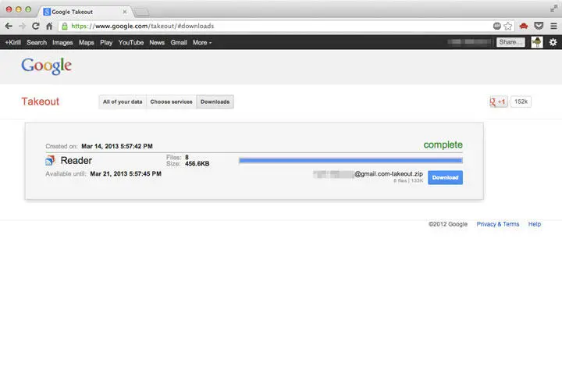Click the green SSL padlock icon

coord(65,26)
